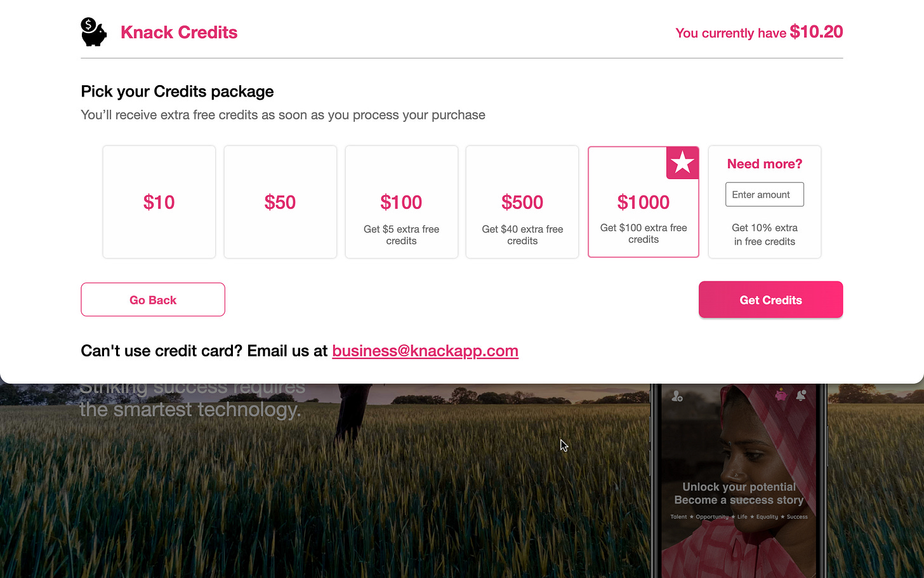Click the Get Credits button
The width and height of the screenshot is (924, 578).
coord(771,300)
